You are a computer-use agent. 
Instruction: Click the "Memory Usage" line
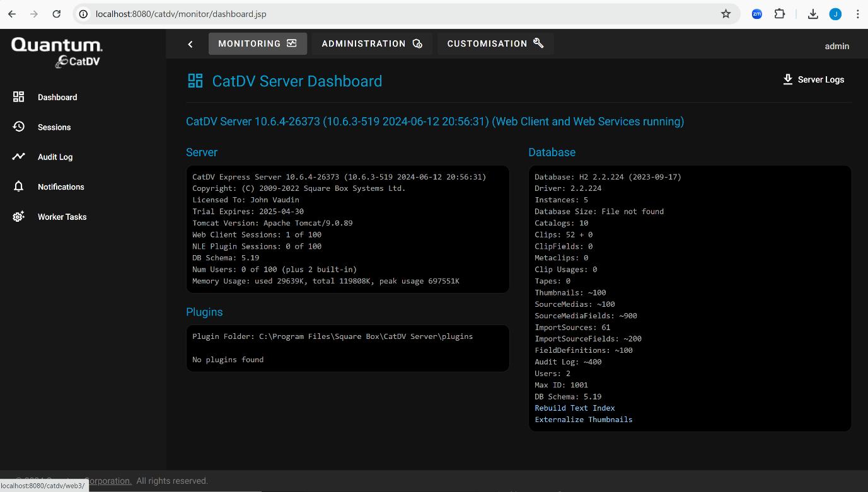tap(326, 281)
